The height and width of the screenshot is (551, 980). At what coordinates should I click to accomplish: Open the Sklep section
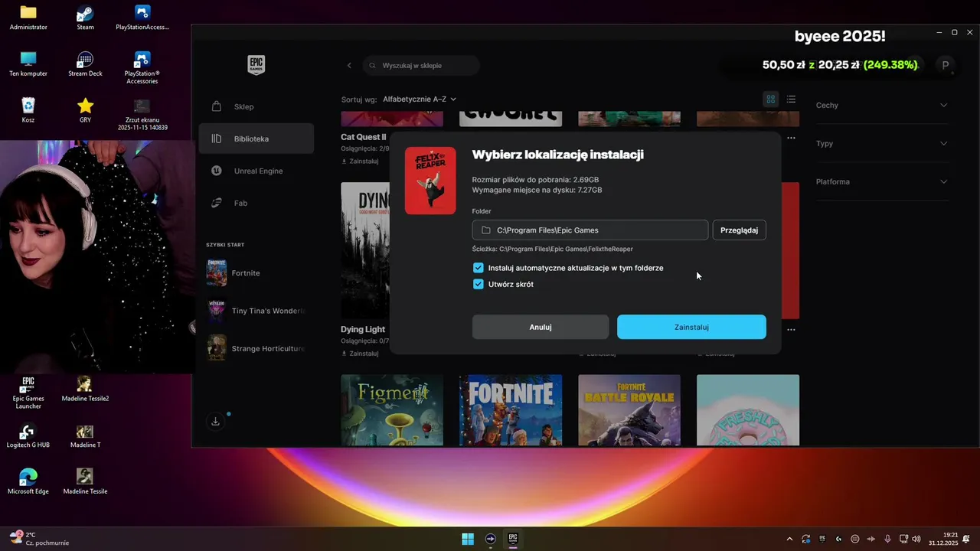[x=256, y=106]
